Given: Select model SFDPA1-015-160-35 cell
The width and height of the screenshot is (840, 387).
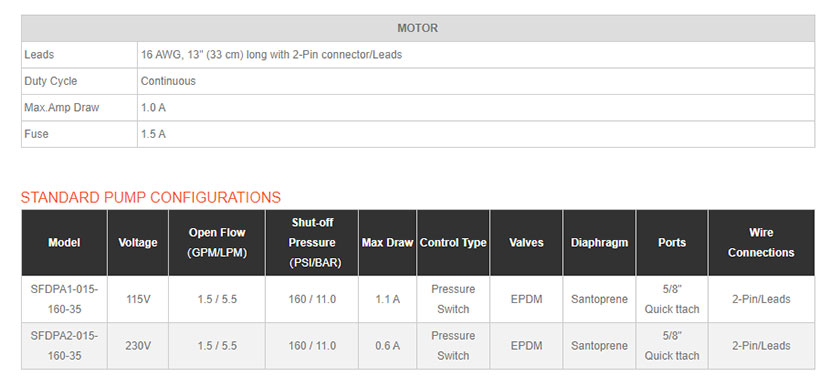Looking at the screenshot, I should (64, 299).
